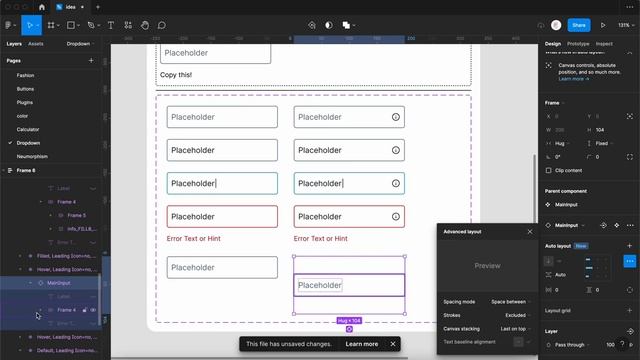The image size is (640, 360).
Task: Select the Calculator page
Action: click(28, 129)
